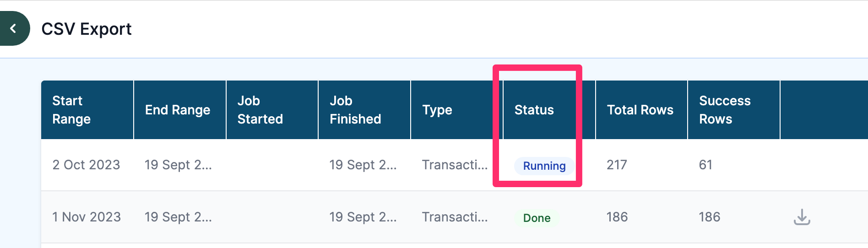Click the CSV Export page title
Viewport: 868px width, 248px height.
(87, 29)
